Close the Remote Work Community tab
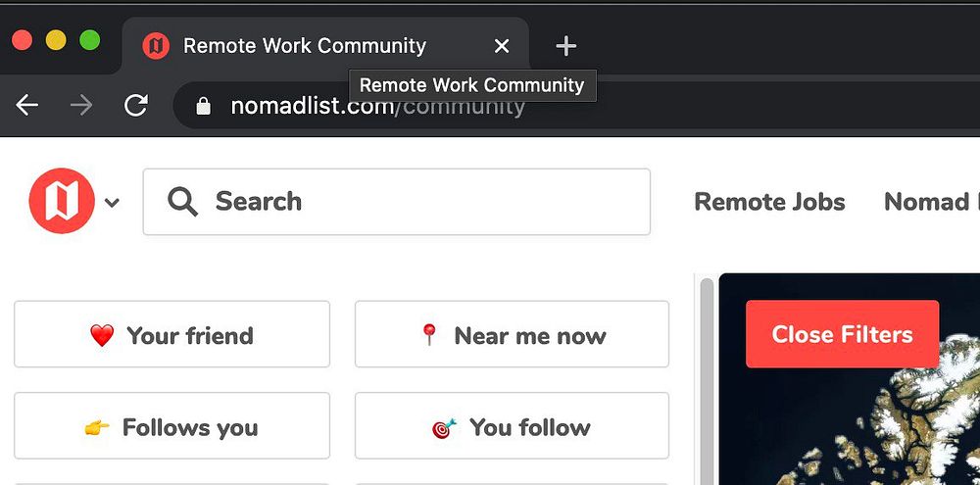Screen dimensions: 980x485 pyautogui.click(x=501, y=46)
